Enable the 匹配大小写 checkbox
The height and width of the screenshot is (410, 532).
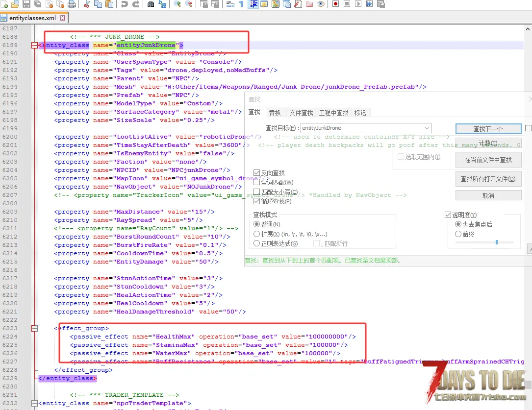[257, 192]
